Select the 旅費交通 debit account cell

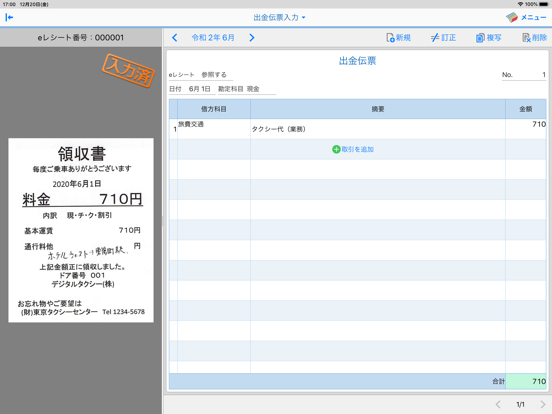(x=214, y=129)
